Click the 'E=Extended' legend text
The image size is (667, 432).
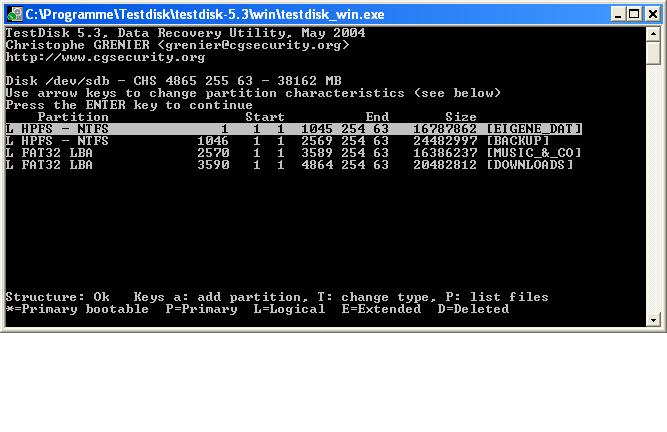(x=381, y=309)
